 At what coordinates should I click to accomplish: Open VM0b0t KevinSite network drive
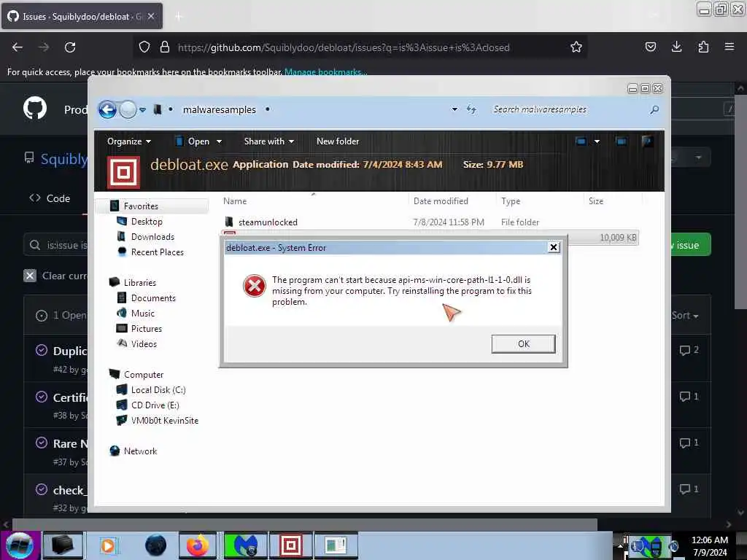click(x=164, y=421)
